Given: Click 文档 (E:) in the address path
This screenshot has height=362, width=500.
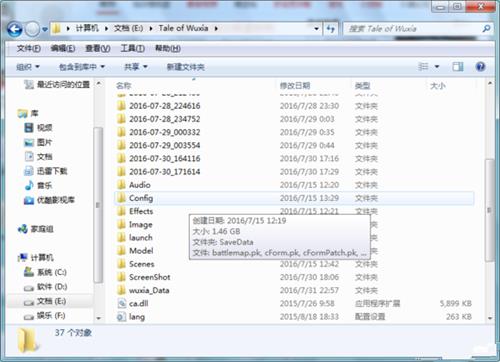Looking at the screenshot, I should point(128,28).
